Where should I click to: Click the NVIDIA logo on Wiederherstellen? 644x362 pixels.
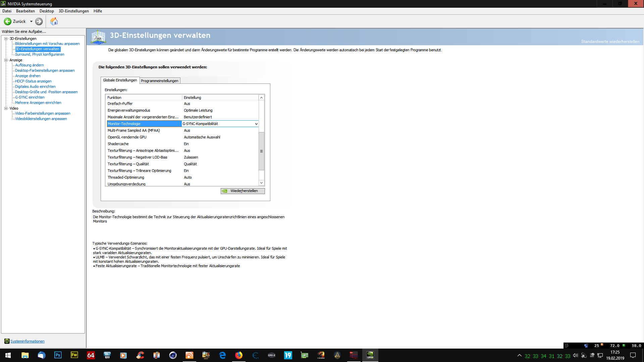point(225,191)
